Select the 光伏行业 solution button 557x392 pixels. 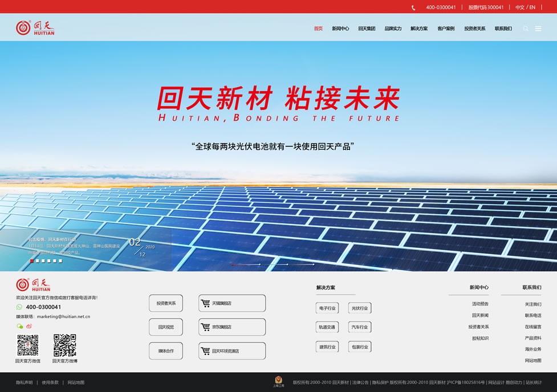click(x=360, y=308)
